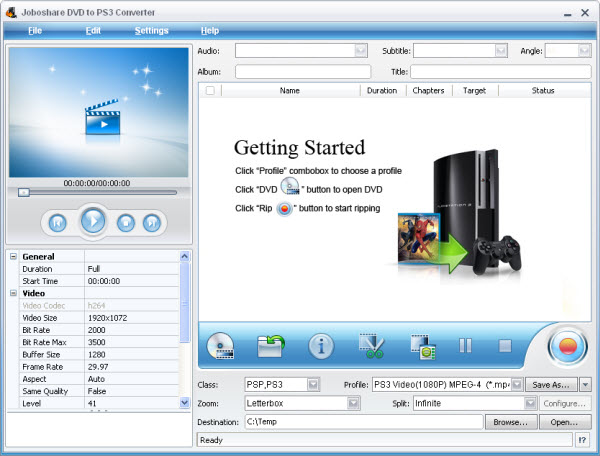Click the Duration column header
Screen dimensions: 600x456
pos(382,91)
